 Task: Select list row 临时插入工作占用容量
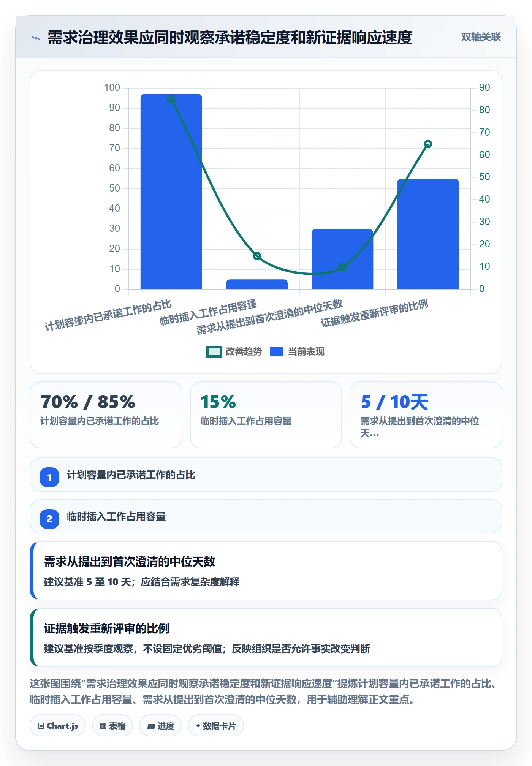click(x=266, y=516)
